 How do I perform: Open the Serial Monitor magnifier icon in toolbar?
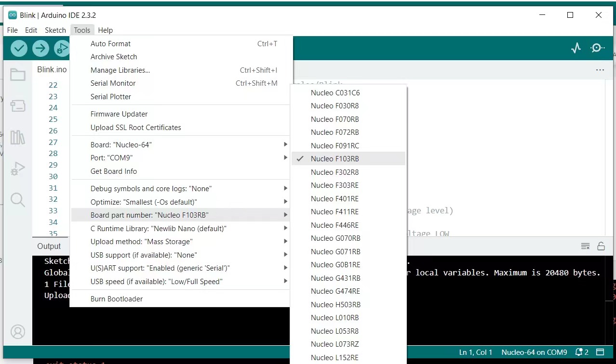coord(598,48)
